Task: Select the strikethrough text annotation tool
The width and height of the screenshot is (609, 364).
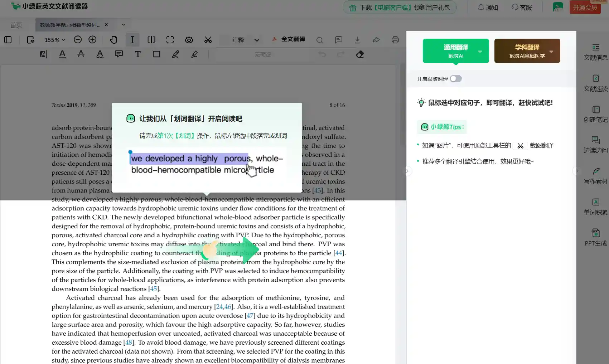Action: click(81, 54)
